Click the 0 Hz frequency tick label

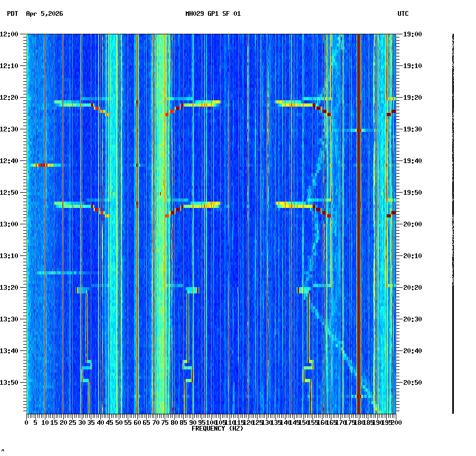26,422
